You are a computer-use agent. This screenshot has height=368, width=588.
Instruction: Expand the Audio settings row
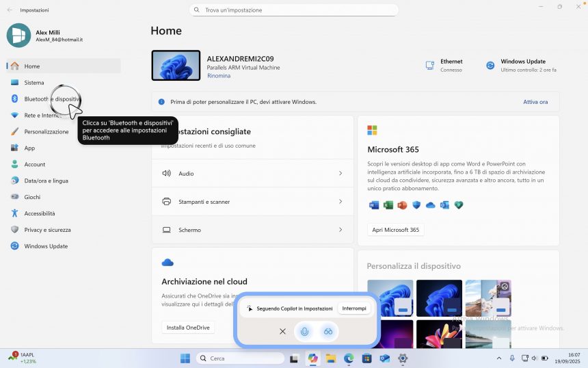pyautogui.click(x=252, y=174)
